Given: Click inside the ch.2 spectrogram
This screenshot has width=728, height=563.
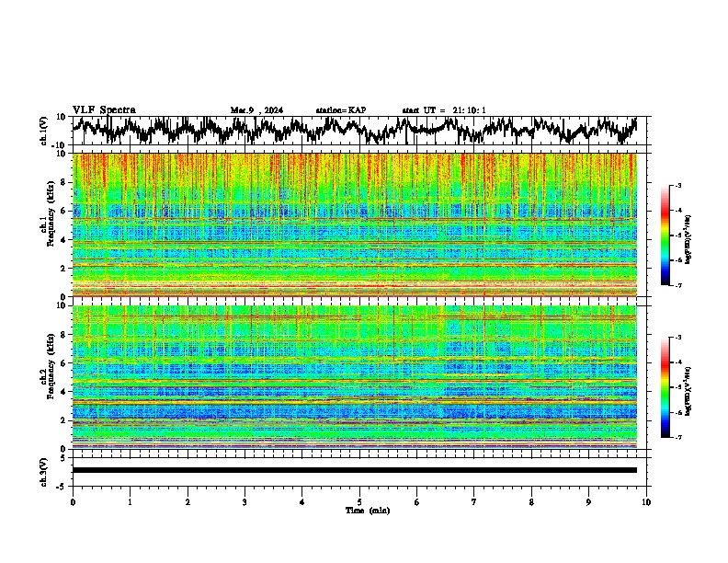Looking at the screenshot, I should coord(355,377).
